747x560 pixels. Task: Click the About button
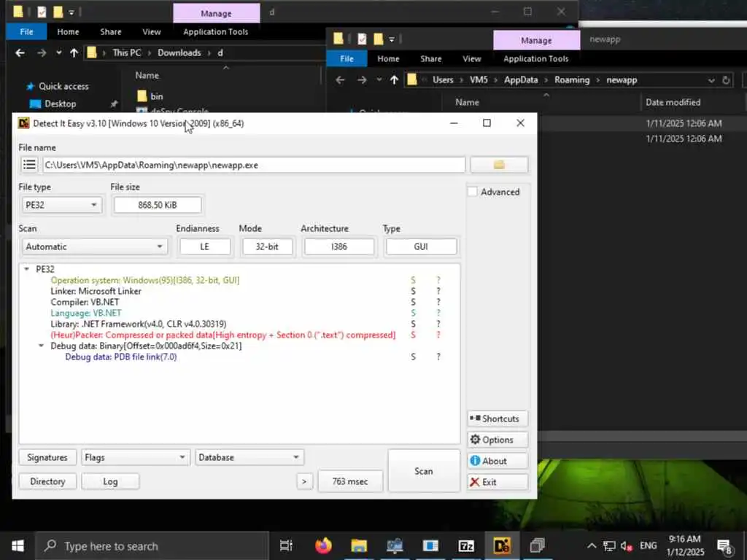pyautogui.click(x=498, y=461)
